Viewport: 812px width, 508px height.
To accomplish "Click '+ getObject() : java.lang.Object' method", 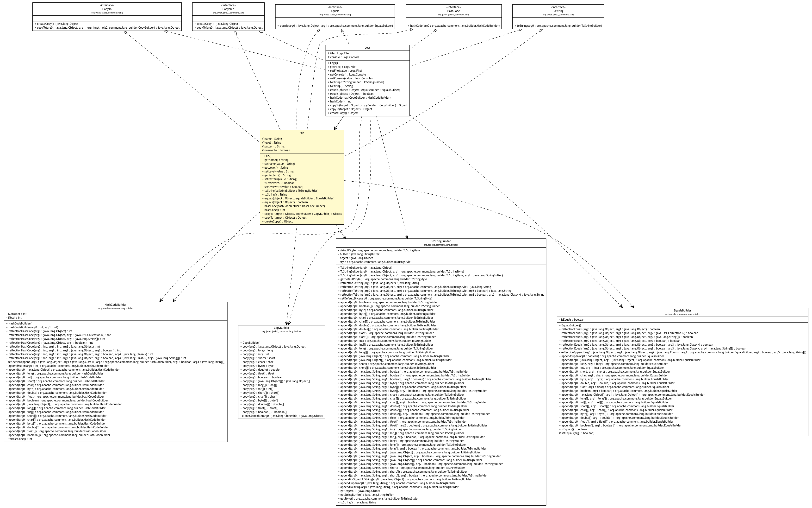I will [359, 491].
